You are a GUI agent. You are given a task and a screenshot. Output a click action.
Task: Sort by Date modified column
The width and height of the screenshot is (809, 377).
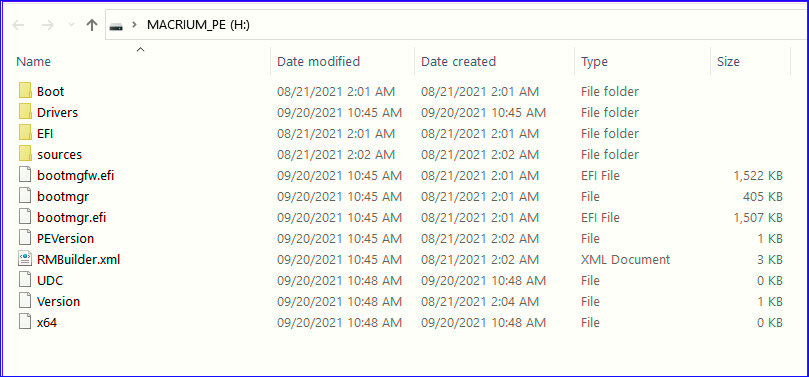coord(318,61)
